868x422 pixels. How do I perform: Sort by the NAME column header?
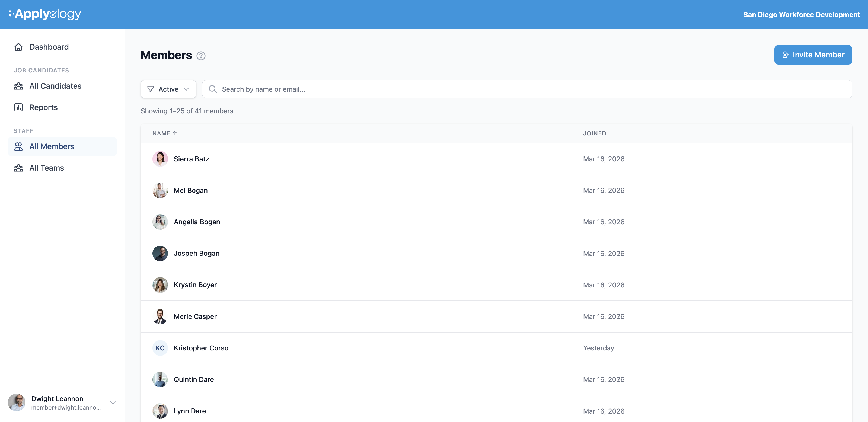pyautogui.click(x=164, y=133)
